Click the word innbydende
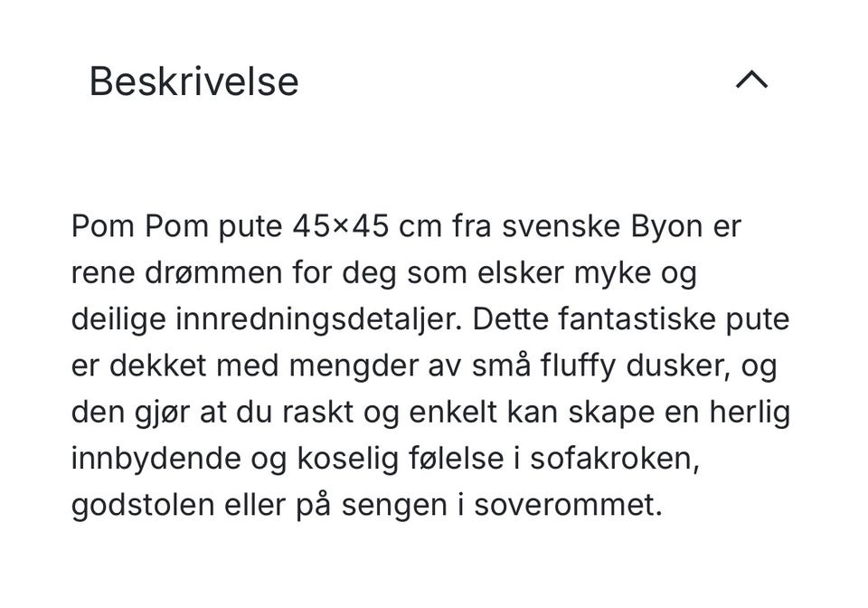The height and width of the screenshot is (608, 868). pos(156,460)
